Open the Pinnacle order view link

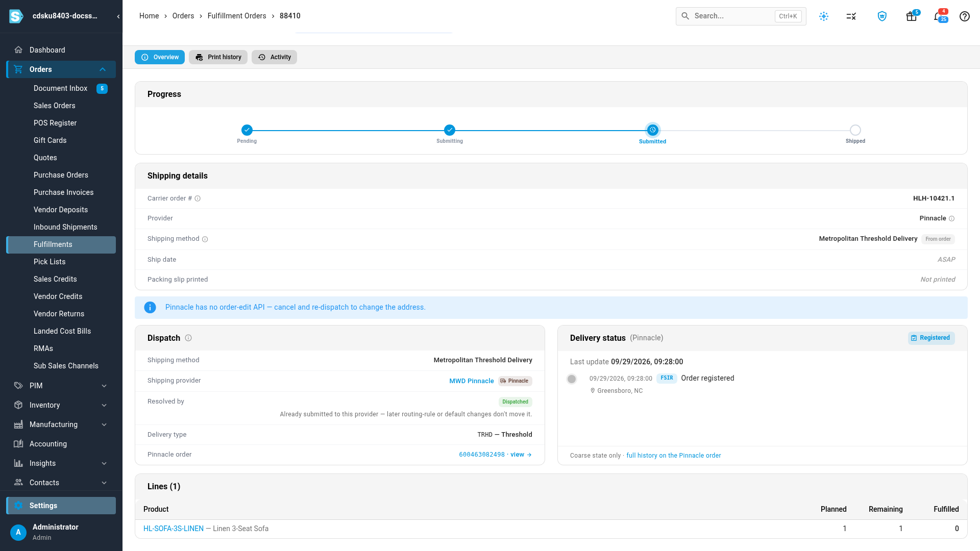click(x=521, y=455)
